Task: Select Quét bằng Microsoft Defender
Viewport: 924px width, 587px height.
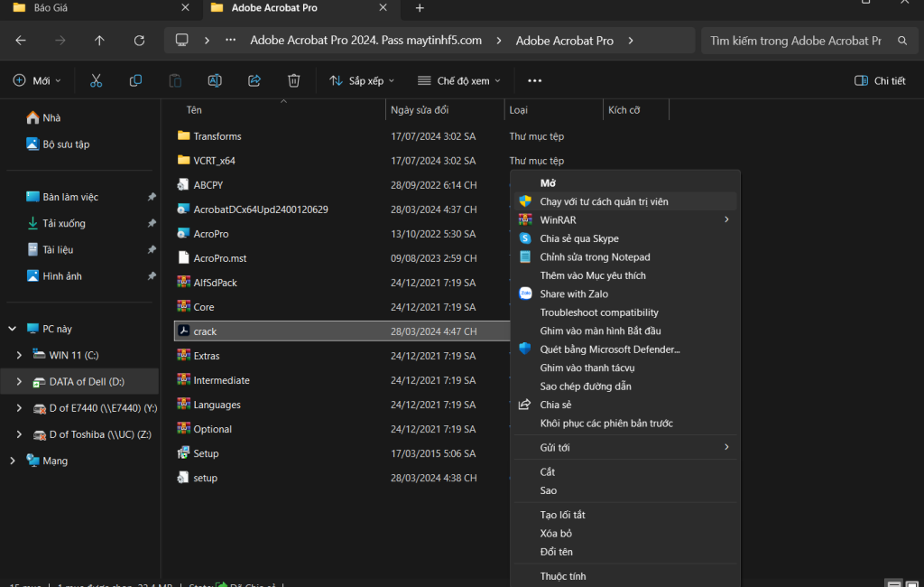Action: (x=625, y=349)
